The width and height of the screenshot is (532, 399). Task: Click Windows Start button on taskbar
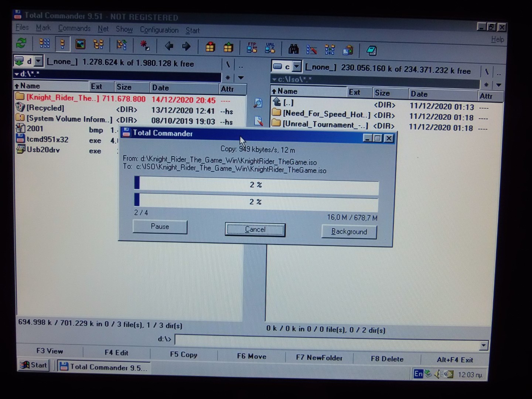34,365
